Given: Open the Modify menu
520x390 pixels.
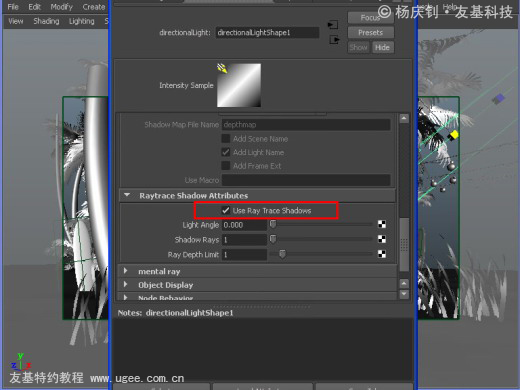Looking at the screenshot, I should [61, 7].
